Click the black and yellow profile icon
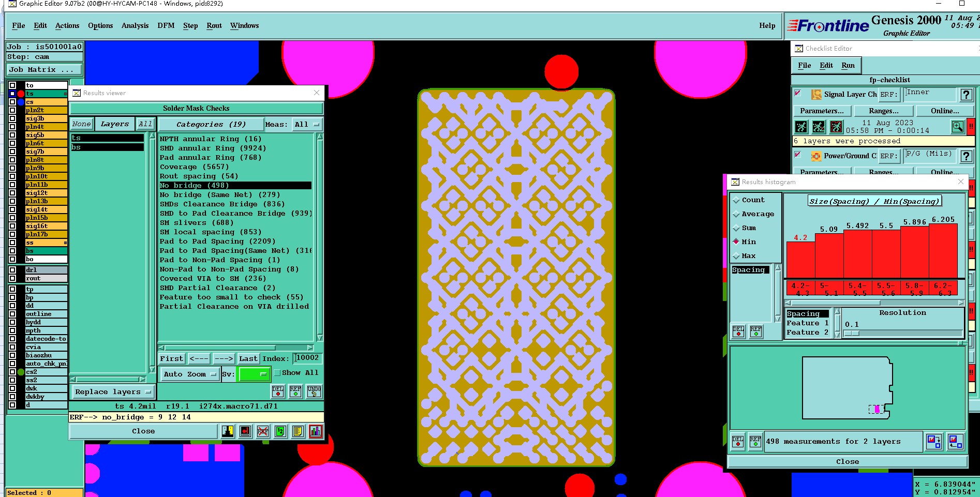Image resolution: width=980 pixels, height=497 pixels. tap(228, 431)
